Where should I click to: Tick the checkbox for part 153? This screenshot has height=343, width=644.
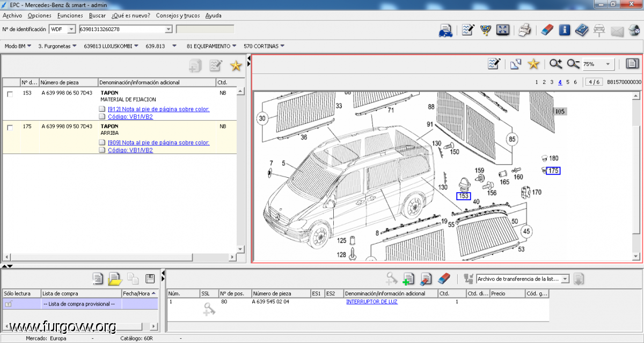coord(10,94)
